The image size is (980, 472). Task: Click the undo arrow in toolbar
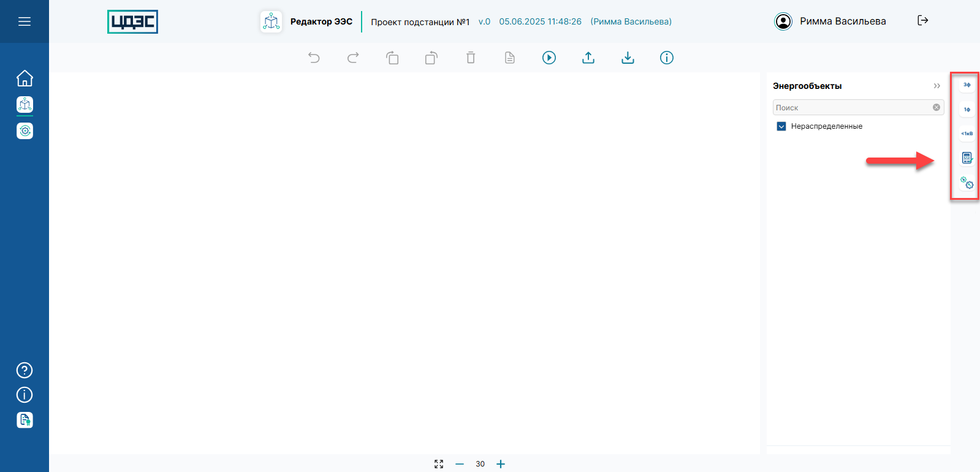314,58
